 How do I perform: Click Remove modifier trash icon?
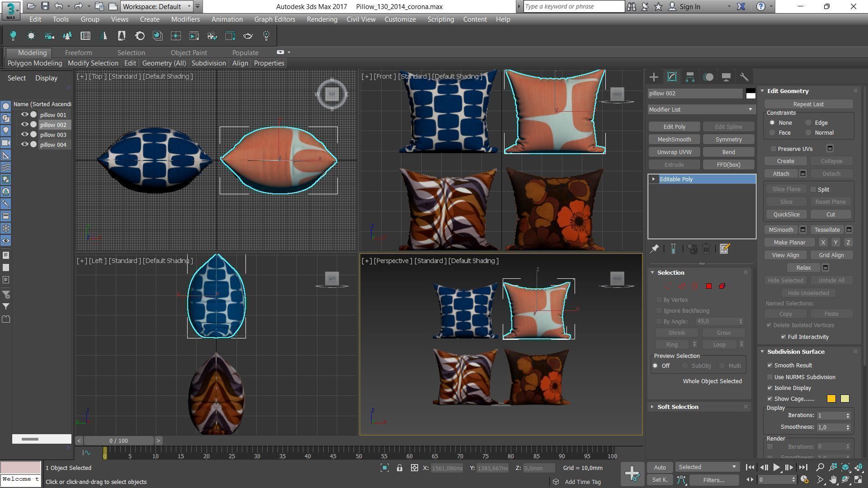coord(706,249)
